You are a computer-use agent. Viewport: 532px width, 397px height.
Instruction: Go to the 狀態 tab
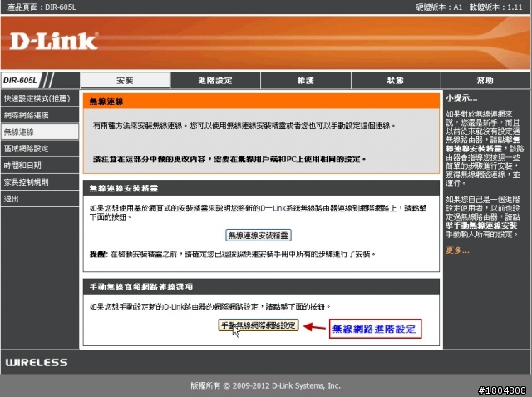coord(396,81)
